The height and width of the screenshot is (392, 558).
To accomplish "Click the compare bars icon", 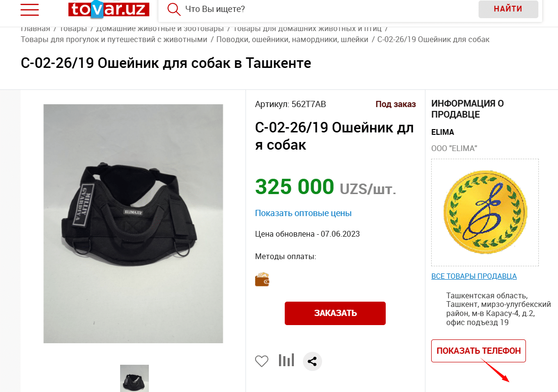I will 287,360.
